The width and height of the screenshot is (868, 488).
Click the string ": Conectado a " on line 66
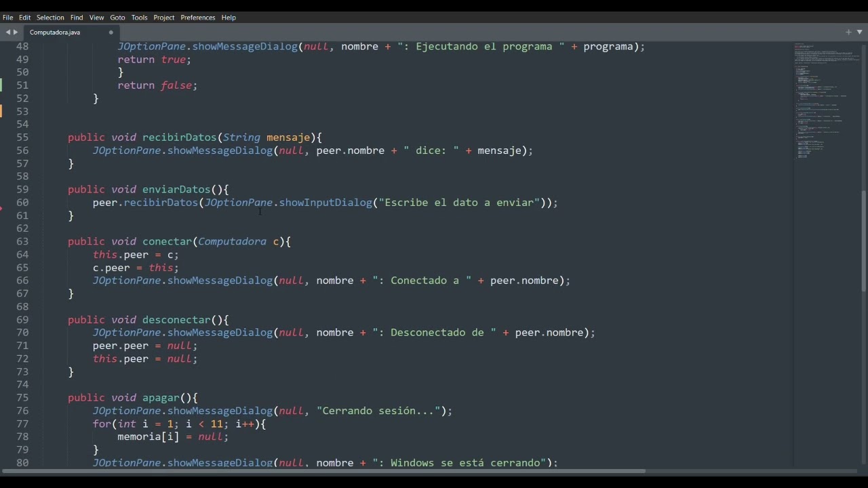pos(422,281)
